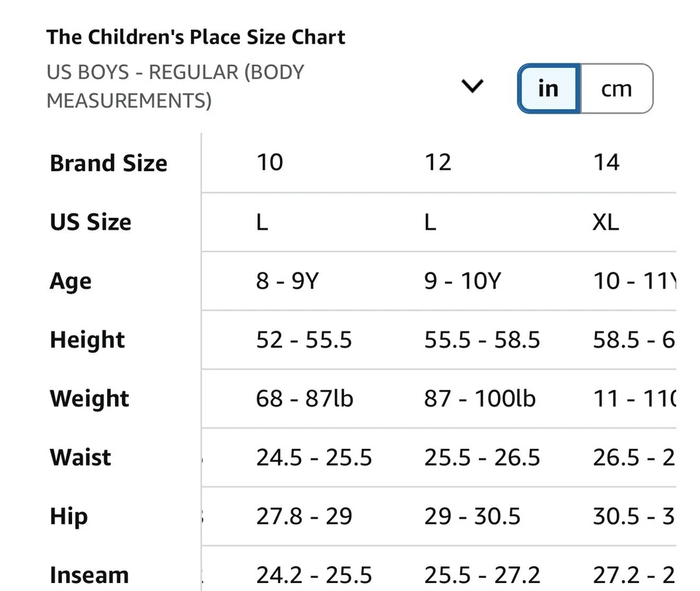This screenshot has width=700, height=591.
Task: Select brand size 12 column
Action: click(437, 163)
